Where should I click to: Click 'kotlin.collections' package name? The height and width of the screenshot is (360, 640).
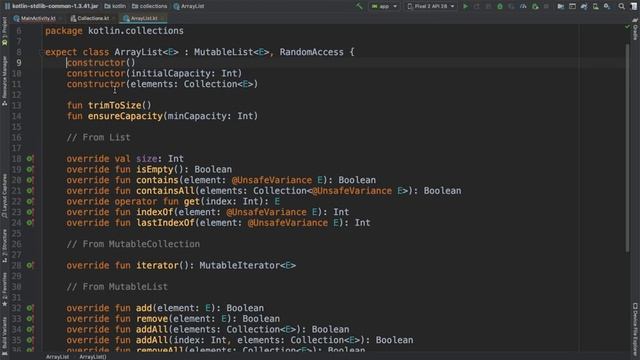click(136, 31)
